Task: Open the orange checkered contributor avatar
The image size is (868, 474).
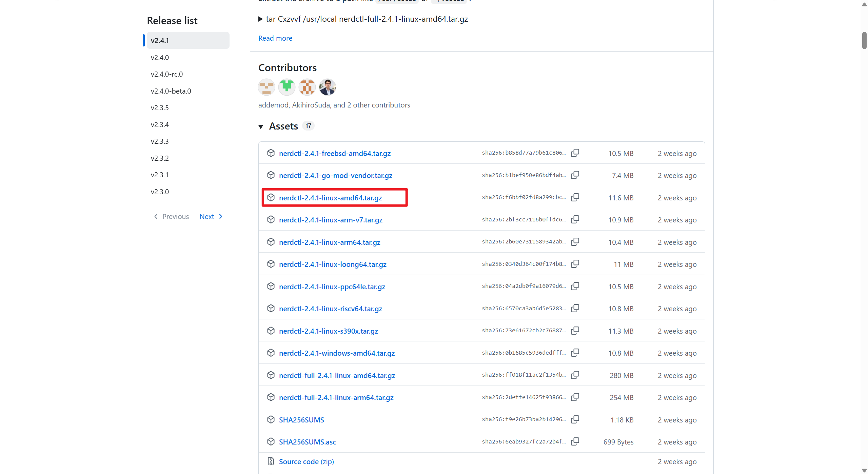Action: (x=307, y=87)
